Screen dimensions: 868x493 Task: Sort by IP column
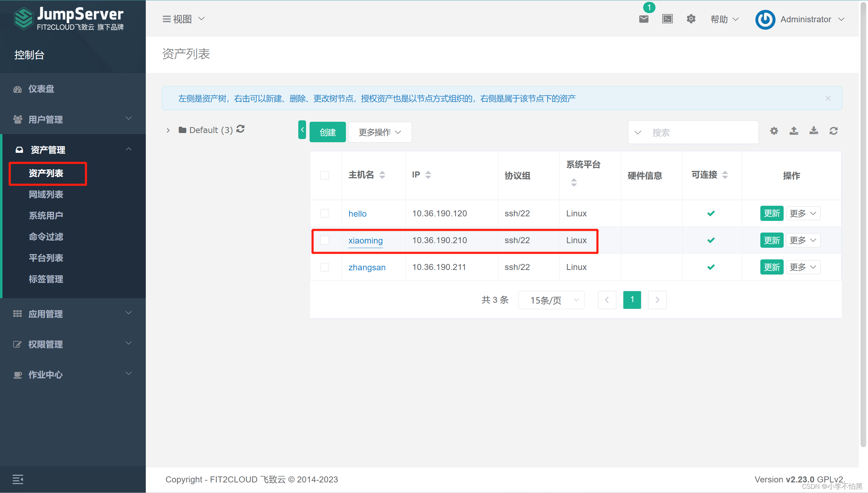[x=428, y=175]
